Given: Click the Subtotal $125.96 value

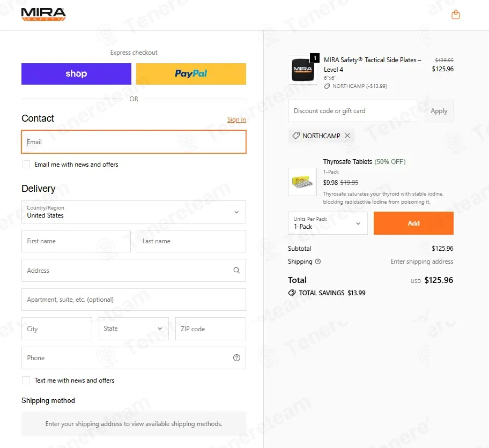Looking at the screenshot, I should pos(442,249).
